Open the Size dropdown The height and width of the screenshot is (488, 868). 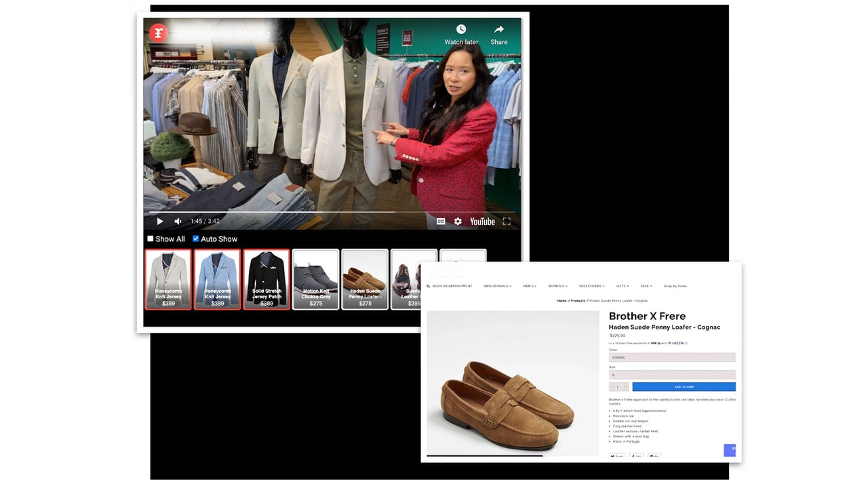pyautogui.click(x=672, y=375)
